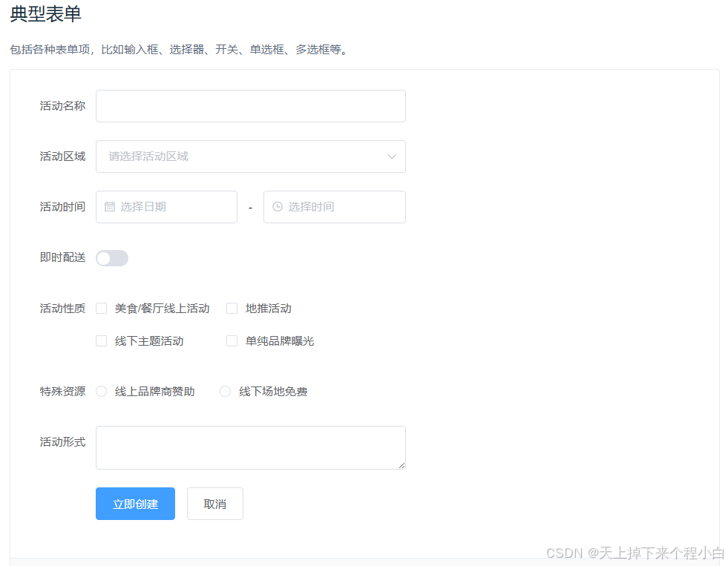Screen dimensions: 728x566
Task: Click the 取消 button
Action: point(215,504)
